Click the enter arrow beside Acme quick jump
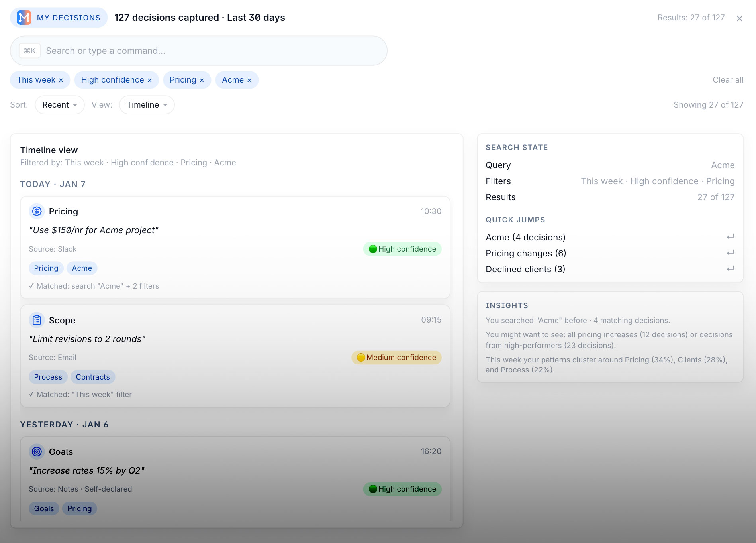Image resolution: width=756 pixels, height=543 pixels. coord(730,236)
